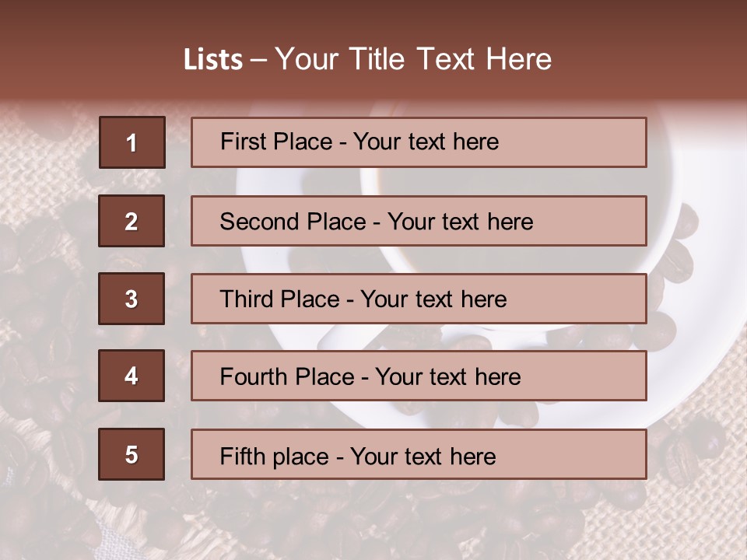The image size is (747, 560).
Task: Click 'Your text here' in Fifth place row
Action: (x=423, y=457)
